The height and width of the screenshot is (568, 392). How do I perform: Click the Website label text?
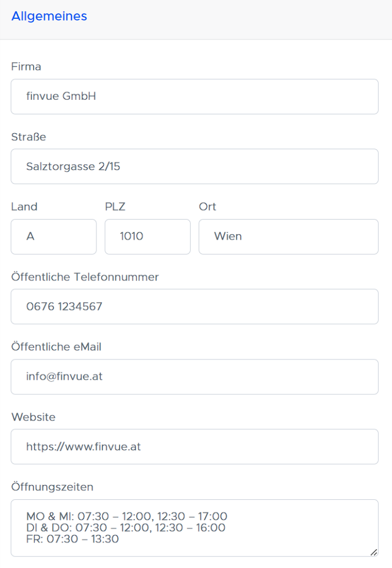33,417
